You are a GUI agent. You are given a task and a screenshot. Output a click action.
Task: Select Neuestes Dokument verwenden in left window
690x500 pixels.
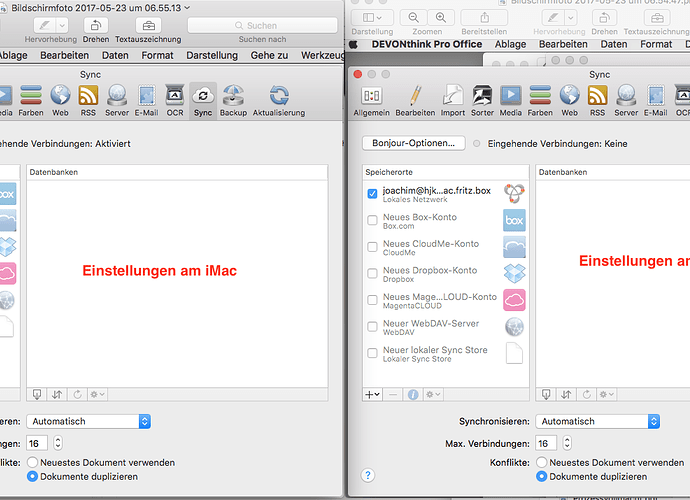click(32, 463)
